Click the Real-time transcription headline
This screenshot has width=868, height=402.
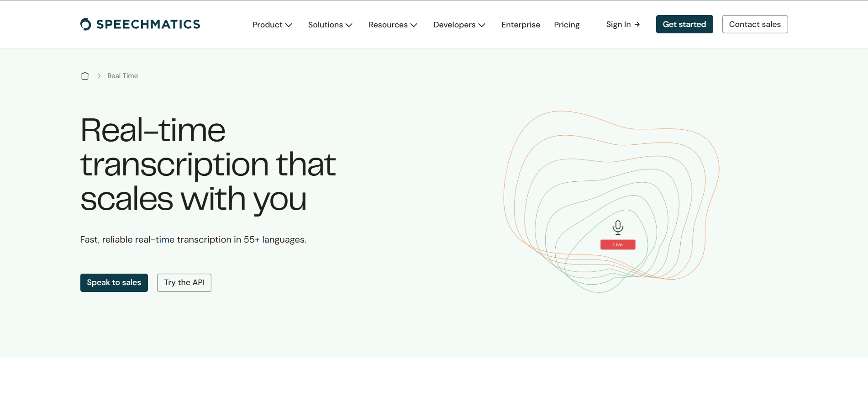(208, 164)
